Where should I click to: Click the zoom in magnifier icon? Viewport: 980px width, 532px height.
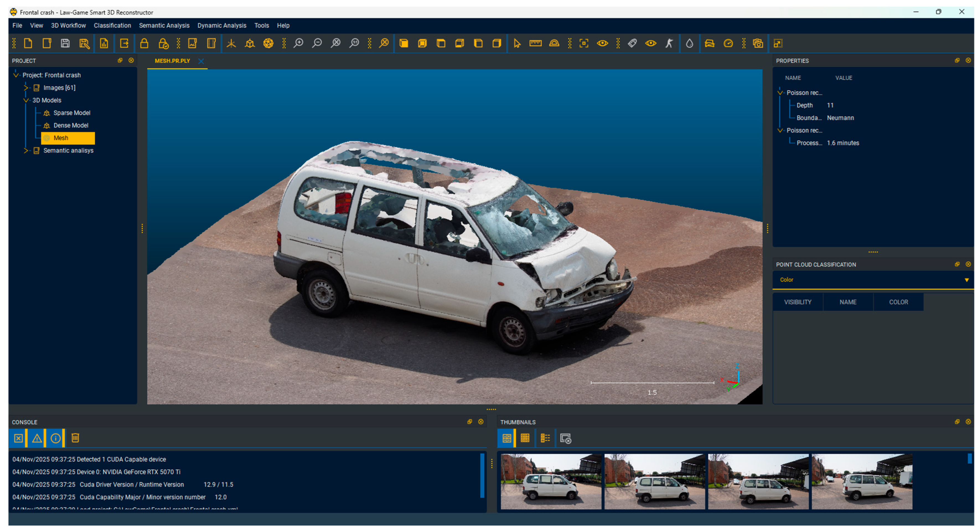click(x=299, y=43)
